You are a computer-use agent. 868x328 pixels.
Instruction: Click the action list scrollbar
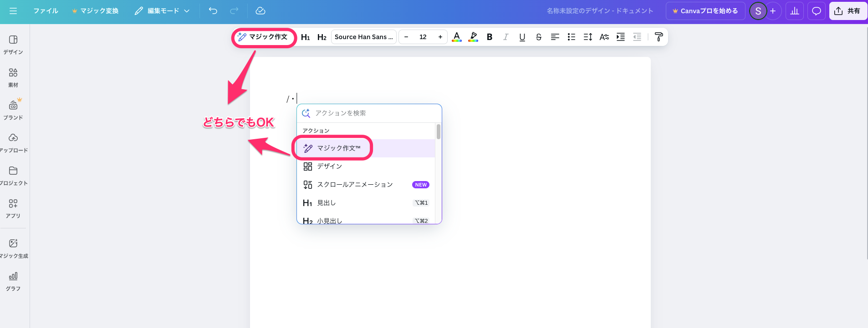(439, 131)
